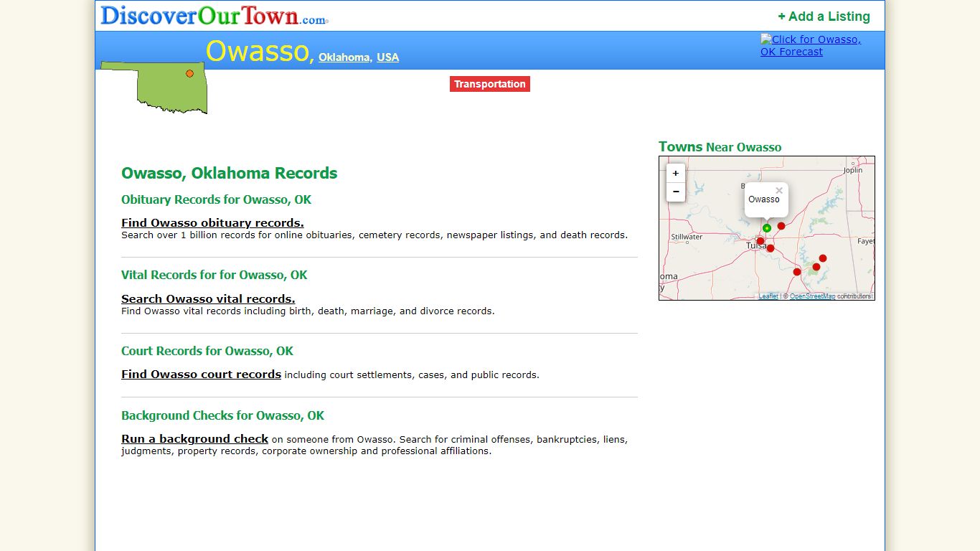Select Court Records for Owasso heading
This screenshot has width=980, height=551.
207,351
